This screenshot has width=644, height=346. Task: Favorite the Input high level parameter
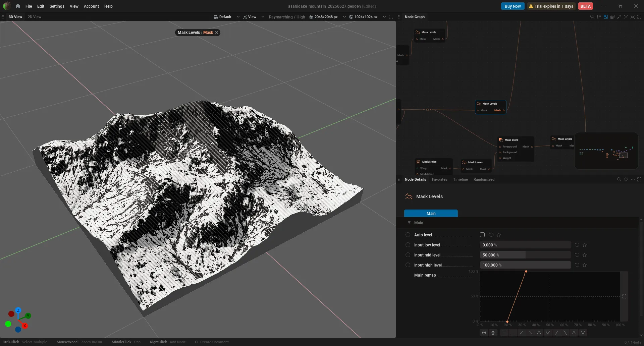click(585, 265)
